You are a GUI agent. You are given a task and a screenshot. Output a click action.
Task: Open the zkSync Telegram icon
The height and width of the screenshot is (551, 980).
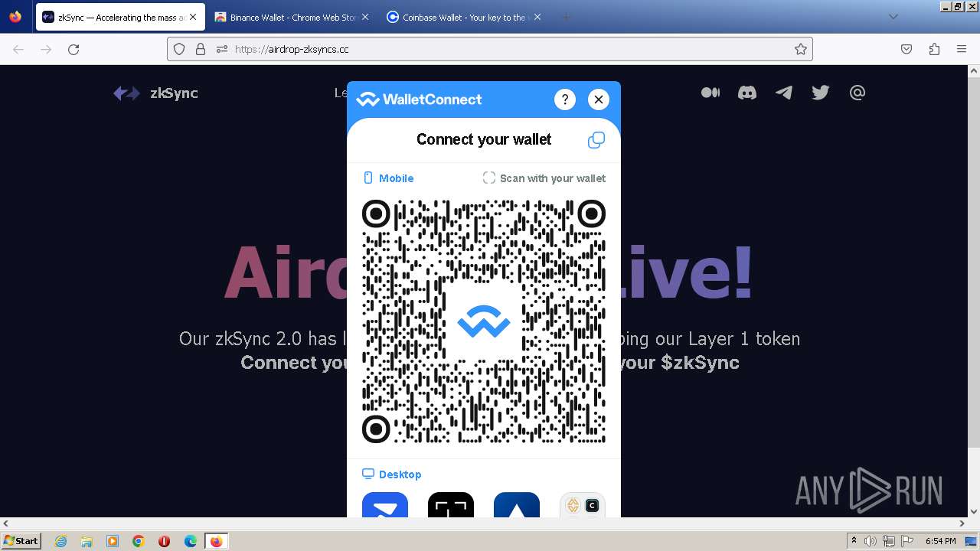(784, 93)
